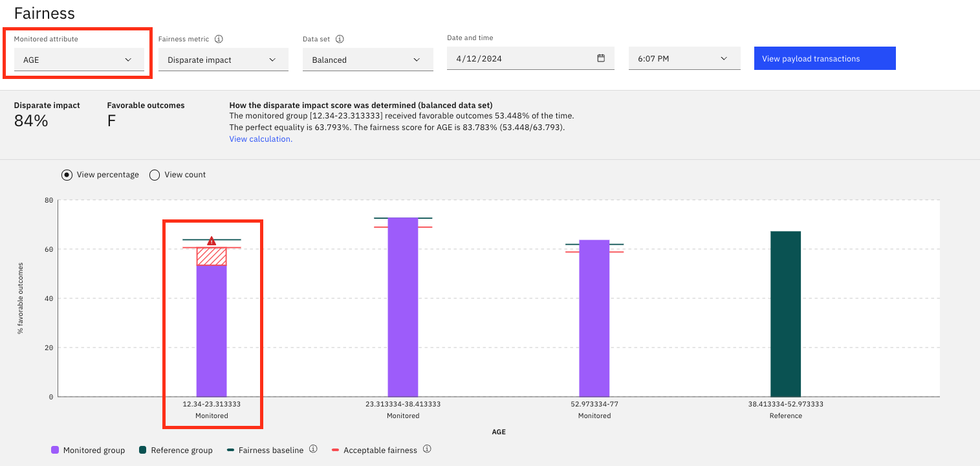Image resolution: width=980 pixels, height=466 pixels.
Task: Click the Fairness metric info icon
Action: click(219, 39)
